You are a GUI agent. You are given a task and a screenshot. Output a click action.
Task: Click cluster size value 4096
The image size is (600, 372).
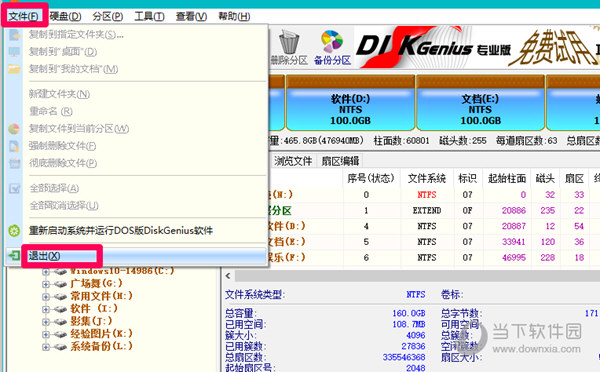(416, 335)
